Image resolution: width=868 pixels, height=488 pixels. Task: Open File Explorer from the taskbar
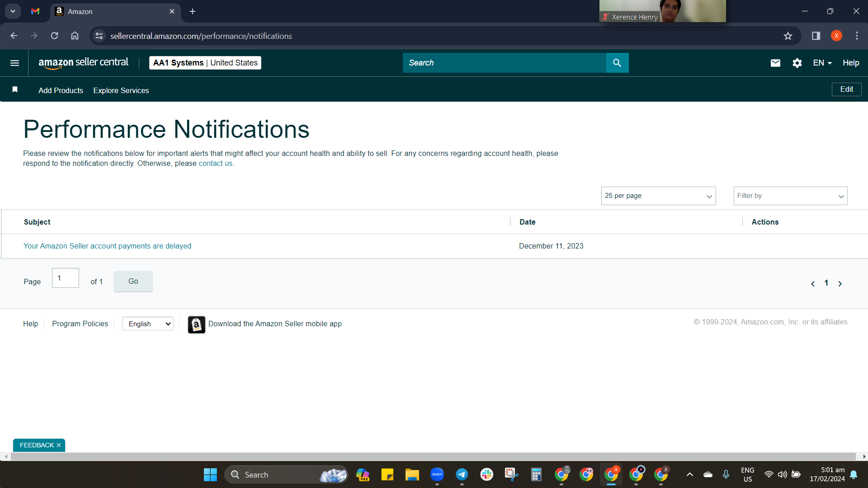(412, 474)
